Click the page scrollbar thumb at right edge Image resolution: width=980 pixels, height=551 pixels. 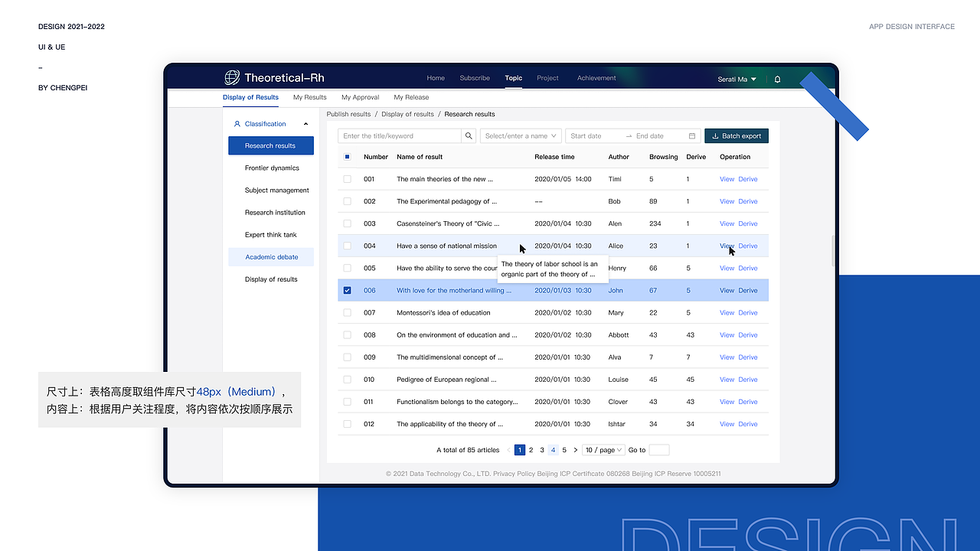pos(833,250)
